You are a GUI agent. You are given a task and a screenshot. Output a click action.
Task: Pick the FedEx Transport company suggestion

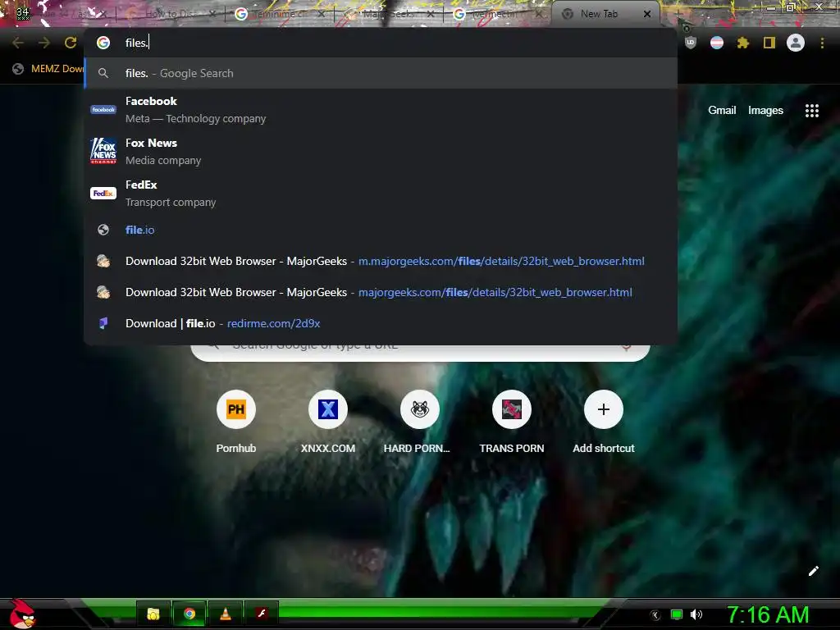(x=381, y=193)
